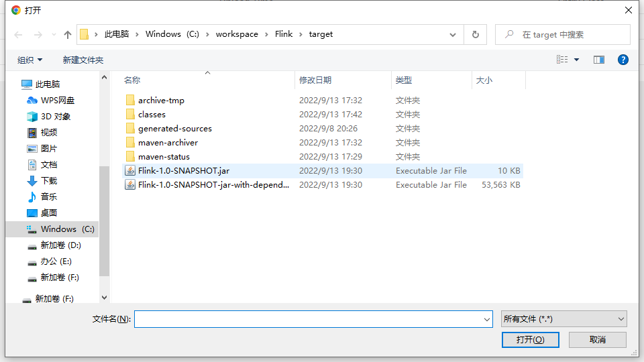
Task: Select 新加卷 (F:) under 办公 (E:)
Action: tap(60, 278)
